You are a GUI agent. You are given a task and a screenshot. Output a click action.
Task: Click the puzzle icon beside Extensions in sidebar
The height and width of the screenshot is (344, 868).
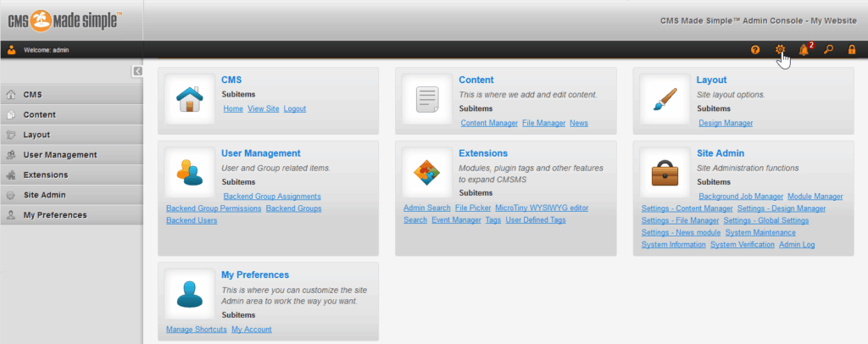10,175
